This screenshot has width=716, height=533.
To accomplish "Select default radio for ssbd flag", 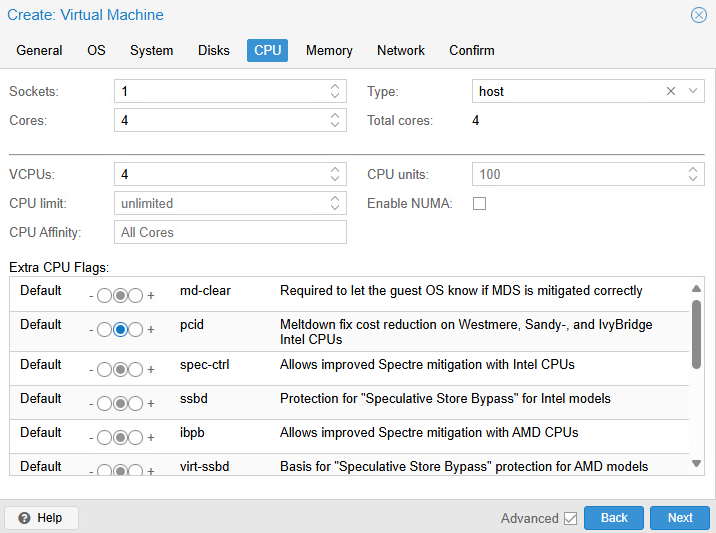I will [x=120, y=404].
